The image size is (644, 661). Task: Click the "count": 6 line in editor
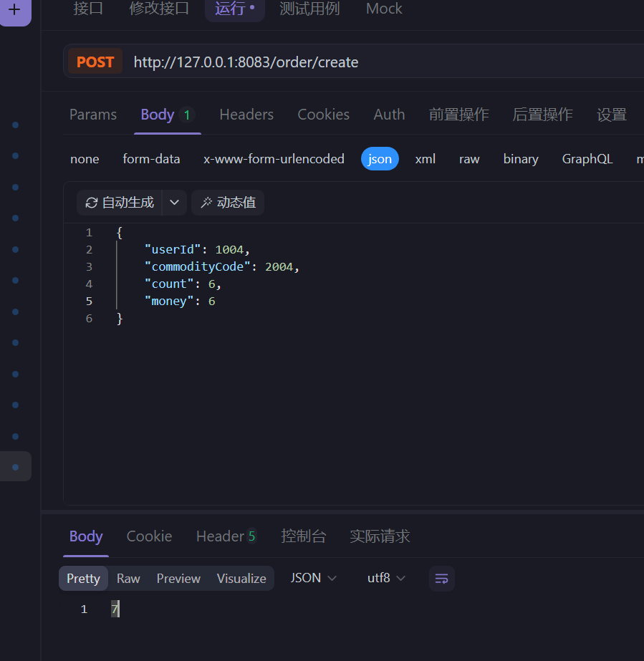click(x=183, y=284)
